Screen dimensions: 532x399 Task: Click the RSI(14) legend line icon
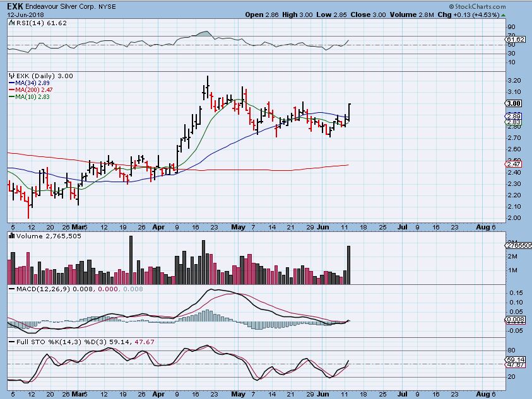click(x=9, y=23)
